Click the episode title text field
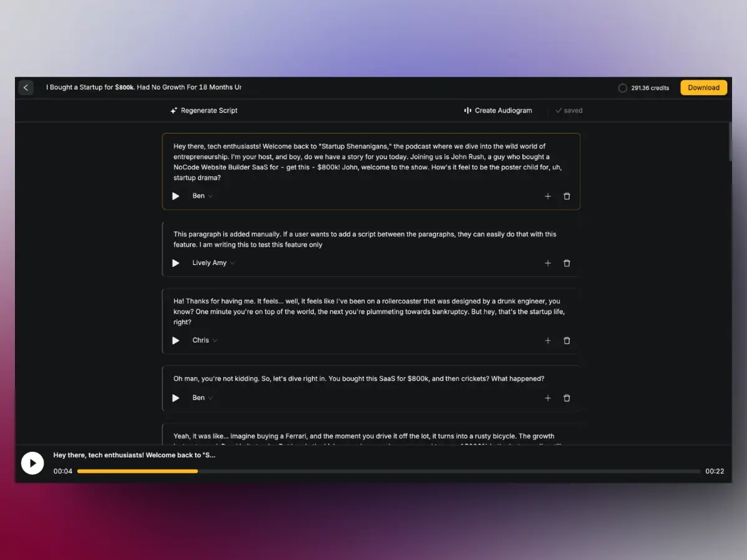The width and height of the screenshot is (747, 560). pyautogui.click(x=144, y=88)
